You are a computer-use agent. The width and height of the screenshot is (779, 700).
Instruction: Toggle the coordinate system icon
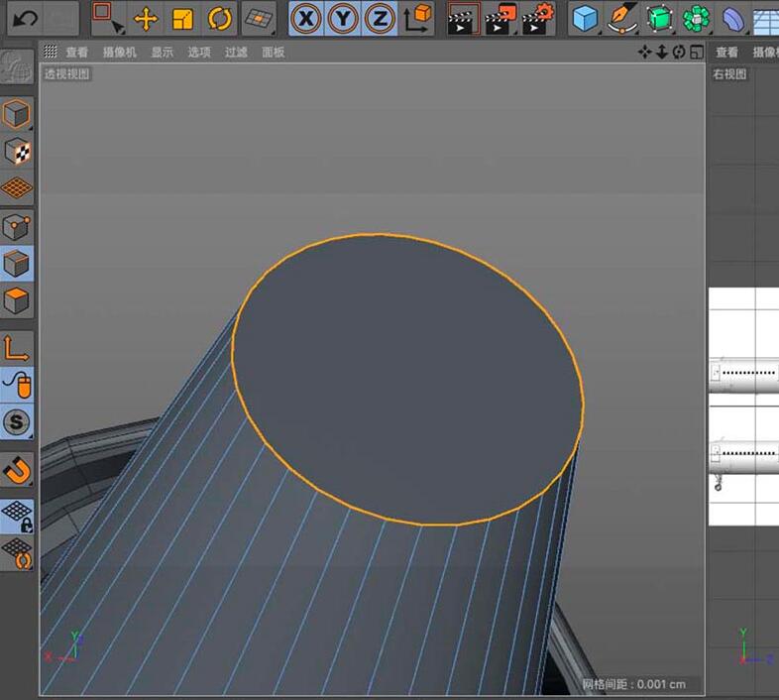coord(417,19)
